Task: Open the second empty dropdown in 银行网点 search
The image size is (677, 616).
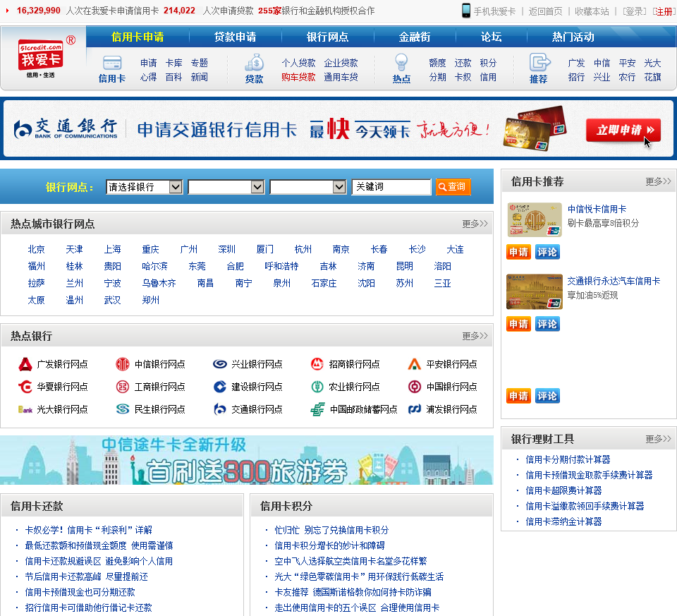Action: pos(226,187)
